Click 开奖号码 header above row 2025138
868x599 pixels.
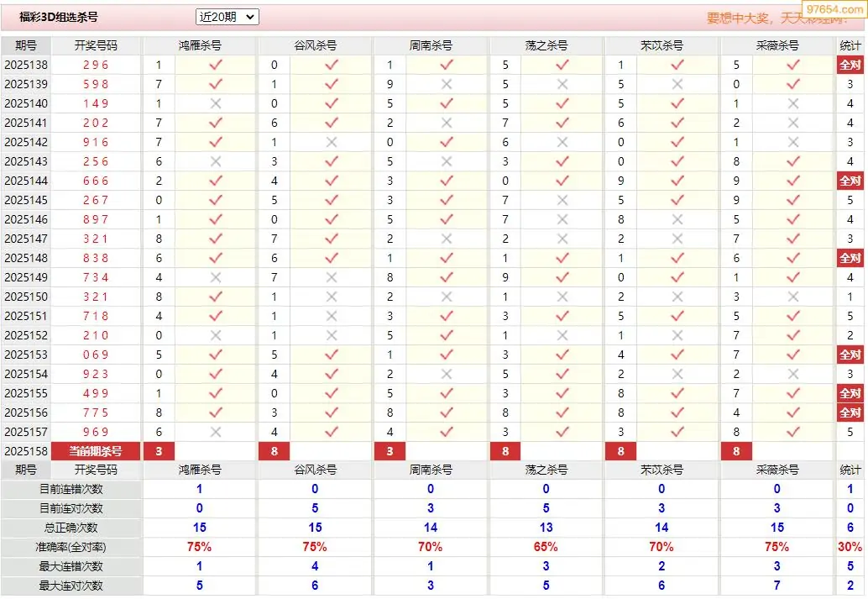coord(96,45)
